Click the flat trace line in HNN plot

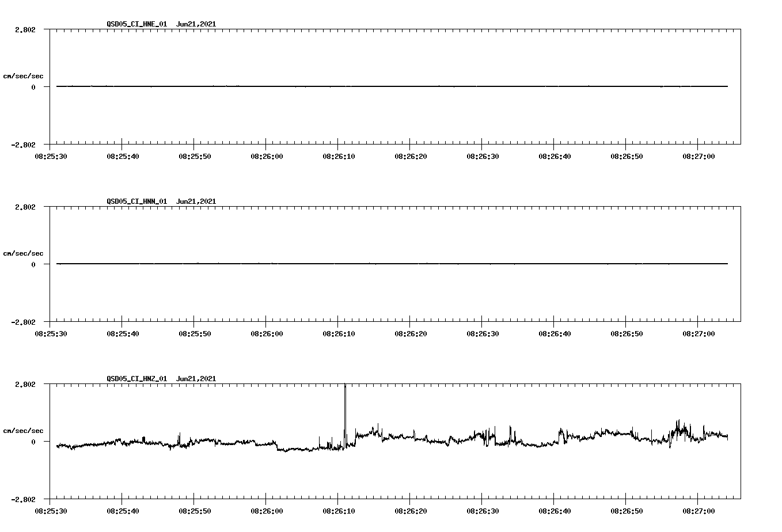pos(392,264)
